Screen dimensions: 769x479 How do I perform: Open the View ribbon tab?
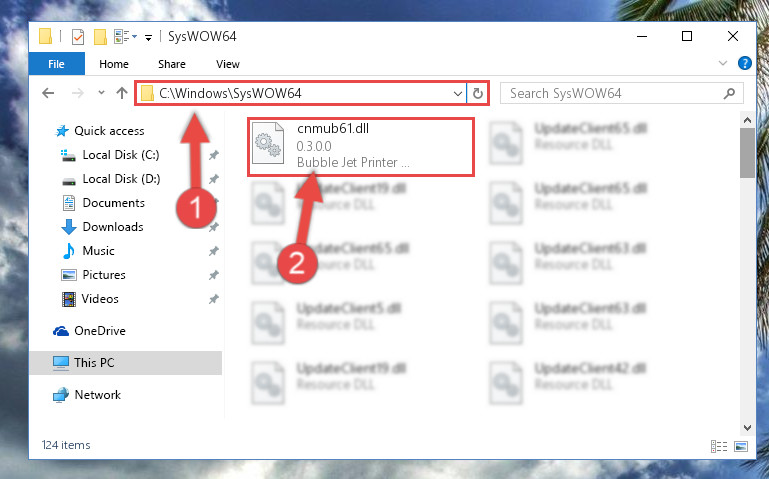[228, 64]
